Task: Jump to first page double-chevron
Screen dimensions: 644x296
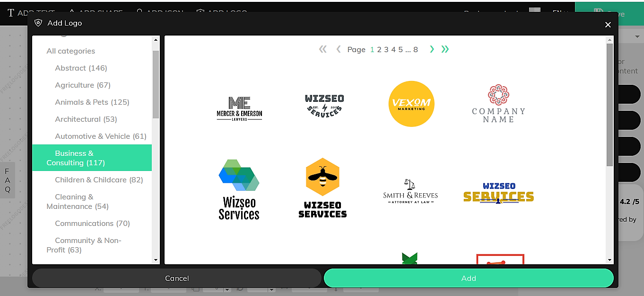Action: [x=323, y=49]
